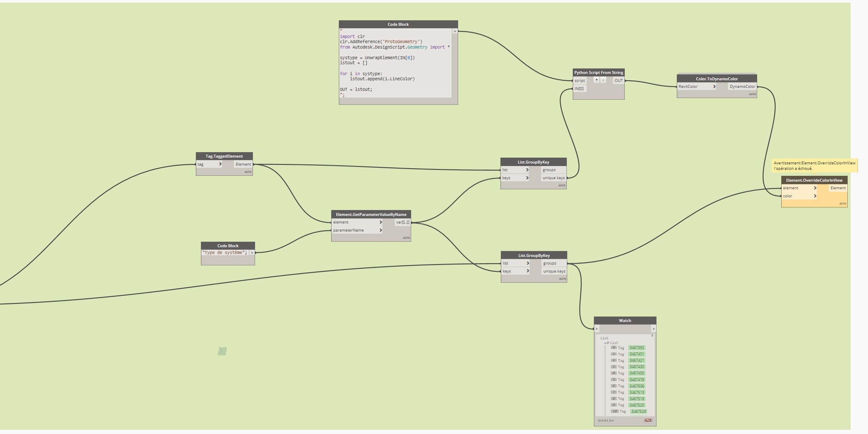Click the Watch node output port arrow

[x=654, y=329]
